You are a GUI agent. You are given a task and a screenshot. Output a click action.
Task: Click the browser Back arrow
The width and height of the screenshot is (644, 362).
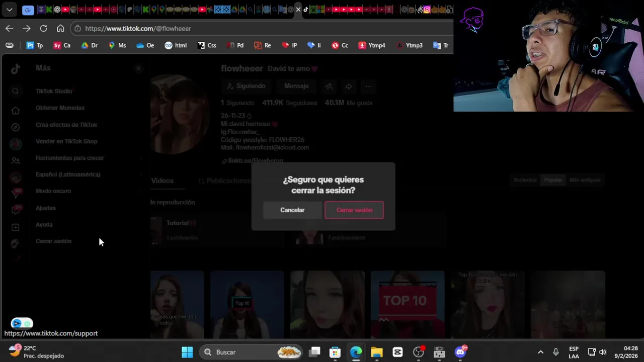9,29
